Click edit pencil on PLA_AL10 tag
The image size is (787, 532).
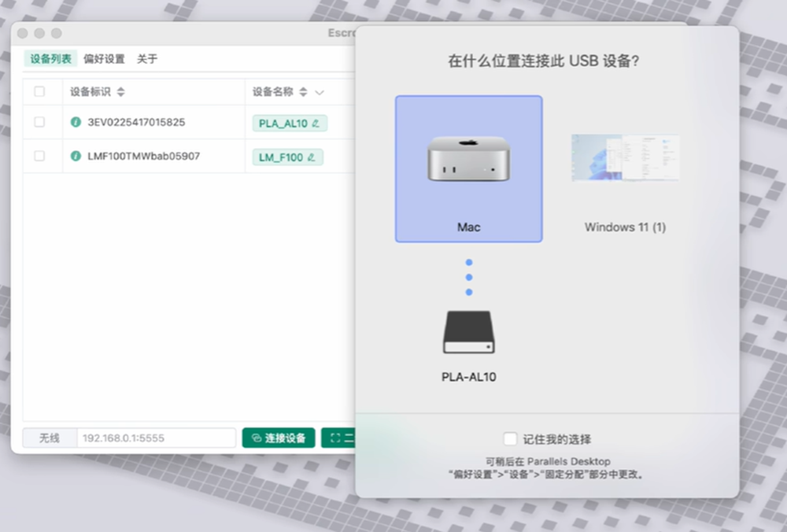click(316, 124)
